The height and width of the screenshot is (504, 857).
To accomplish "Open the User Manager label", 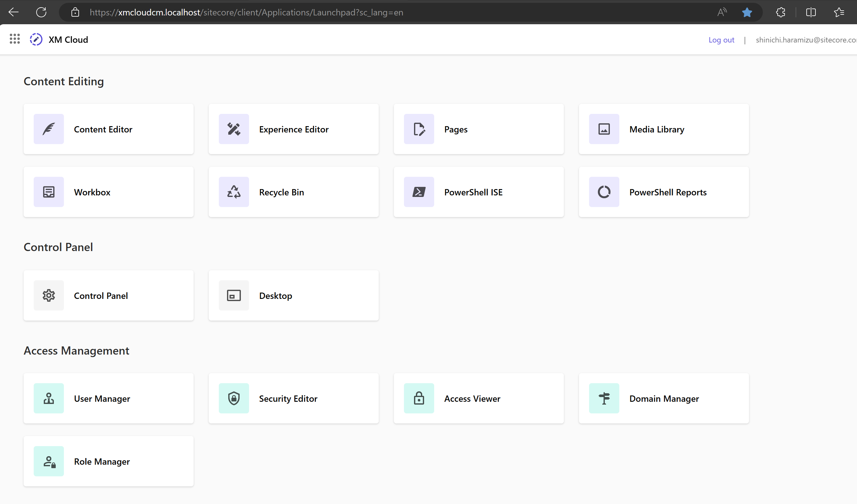I will click(102, 399).
